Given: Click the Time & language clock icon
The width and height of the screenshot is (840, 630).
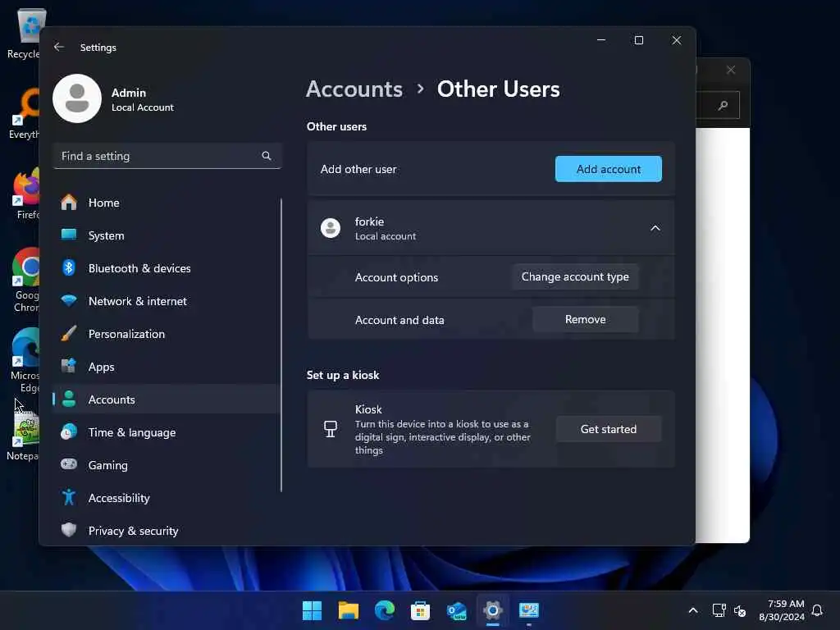Looking at the screenshot, I should pyautogui.click(x=69, y=431).
